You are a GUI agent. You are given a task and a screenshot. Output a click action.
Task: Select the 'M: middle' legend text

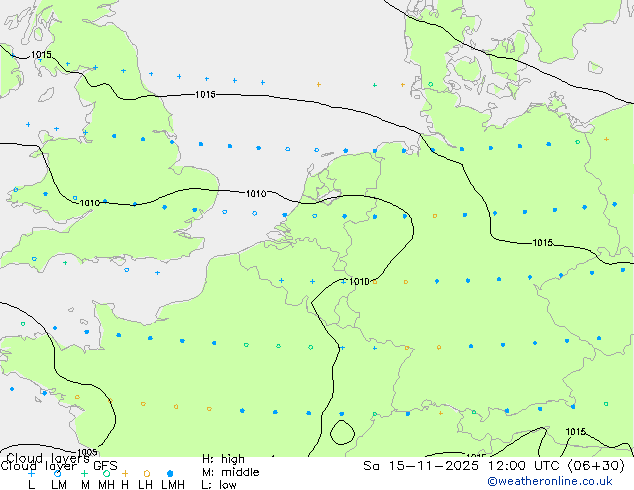pyautogui.click(x=230, y=472)
